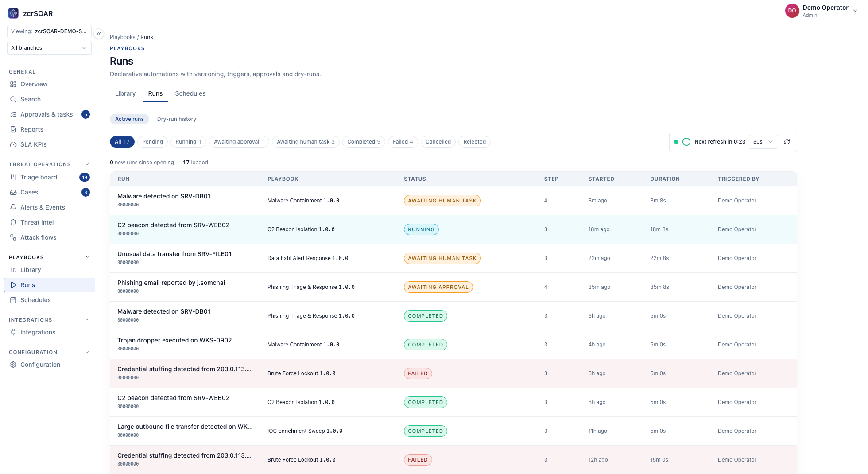Collapse the Playbooks sidebar section
Screen dimensions: 868x474
[x=87, y=257]
